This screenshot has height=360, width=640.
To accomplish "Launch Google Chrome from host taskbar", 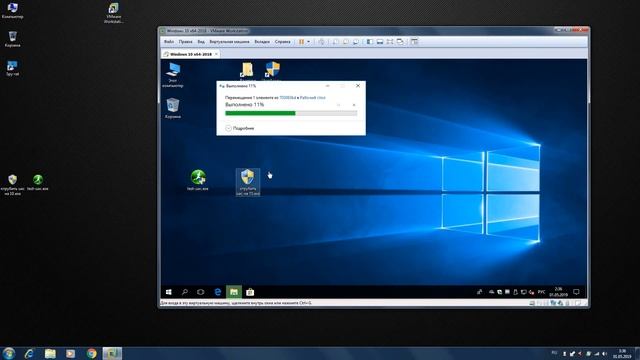I will click(91, 353).
